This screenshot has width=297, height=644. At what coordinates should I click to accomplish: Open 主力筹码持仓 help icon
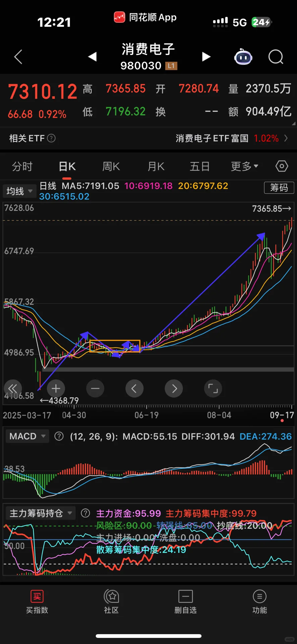(85, 513)
